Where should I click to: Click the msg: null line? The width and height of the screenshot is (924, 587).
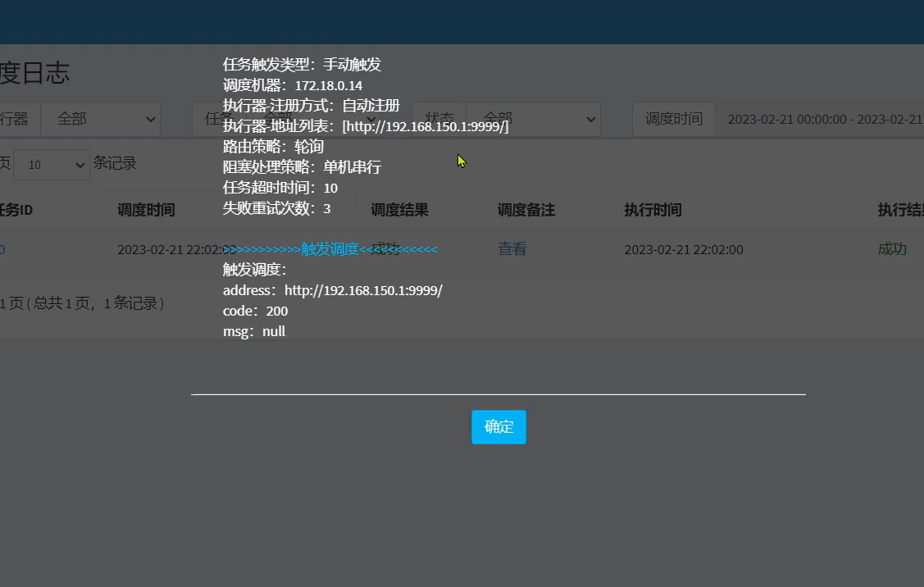pos(254,331)
